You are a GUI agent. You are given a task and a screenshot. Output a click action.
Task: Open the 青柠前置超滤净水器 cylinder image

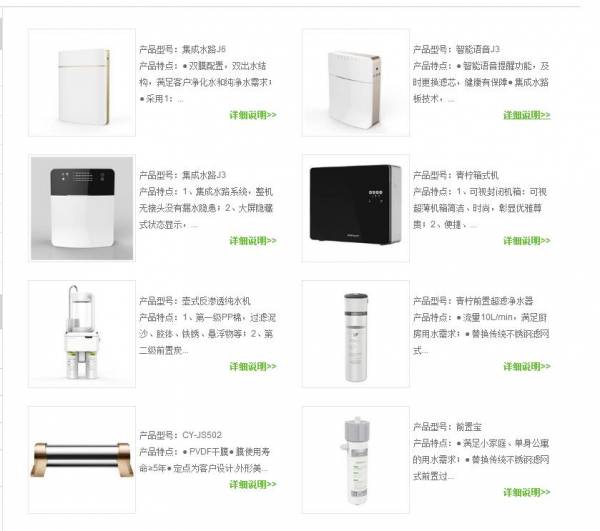pyautogui.click(x=355, y=334)
